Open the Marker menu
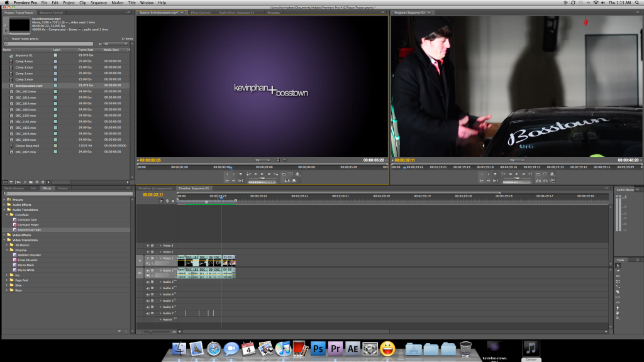Viewport: 644px width, 362px height. (x=118, y=3)
